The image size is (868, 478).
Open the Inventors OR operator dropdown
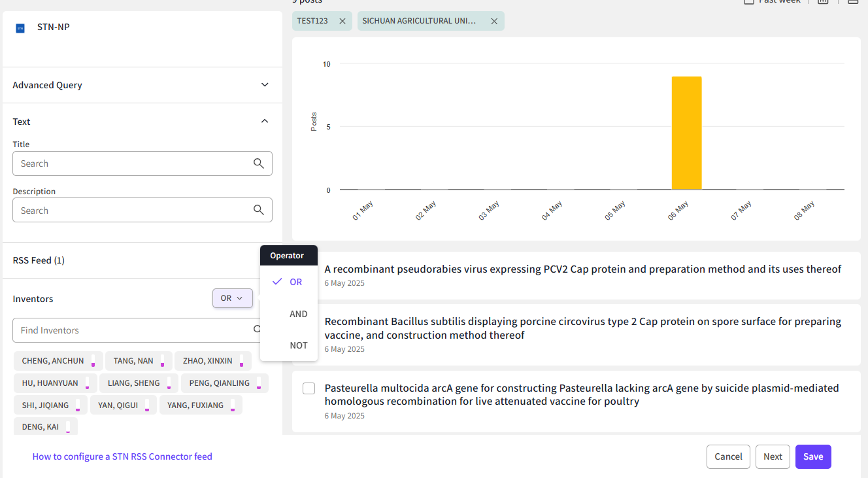pos(232,298)
